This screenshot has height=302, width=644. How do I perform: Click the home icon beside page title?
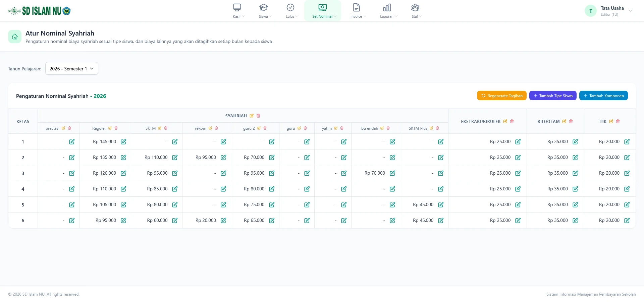point(15,37)
